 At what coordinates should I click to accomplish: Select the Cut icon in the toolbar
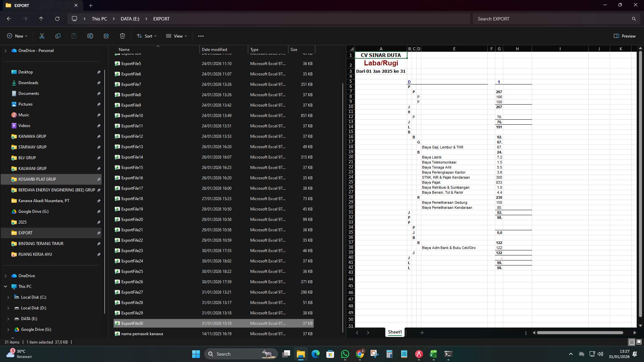pos(42,36)
